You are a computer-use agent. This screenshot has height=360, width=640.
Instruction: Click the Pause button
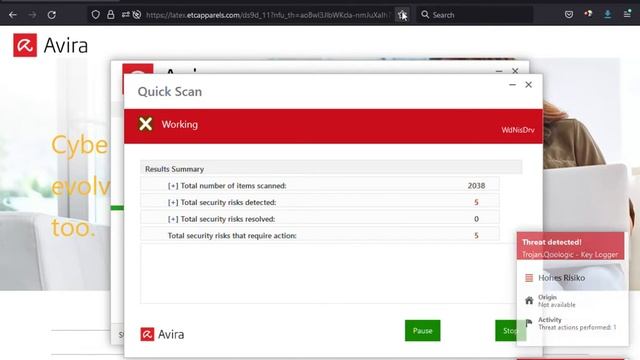point(422,331)
